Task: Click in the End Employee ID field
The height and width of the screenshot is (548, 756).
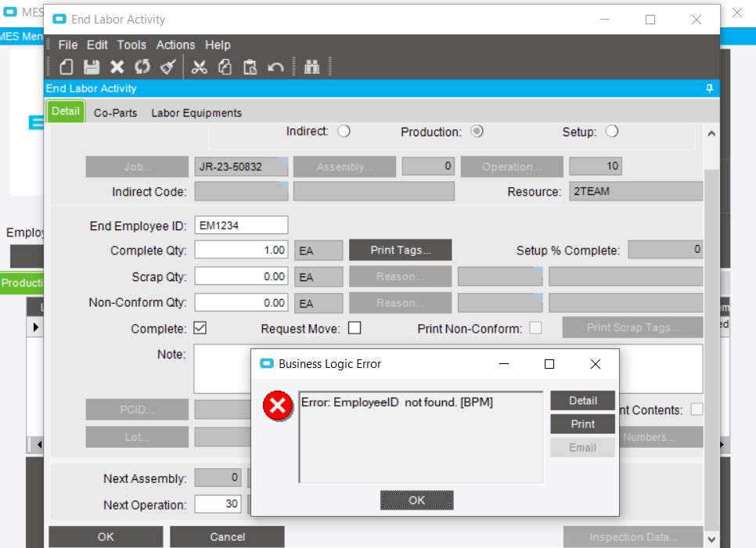Action: (241, 225)
